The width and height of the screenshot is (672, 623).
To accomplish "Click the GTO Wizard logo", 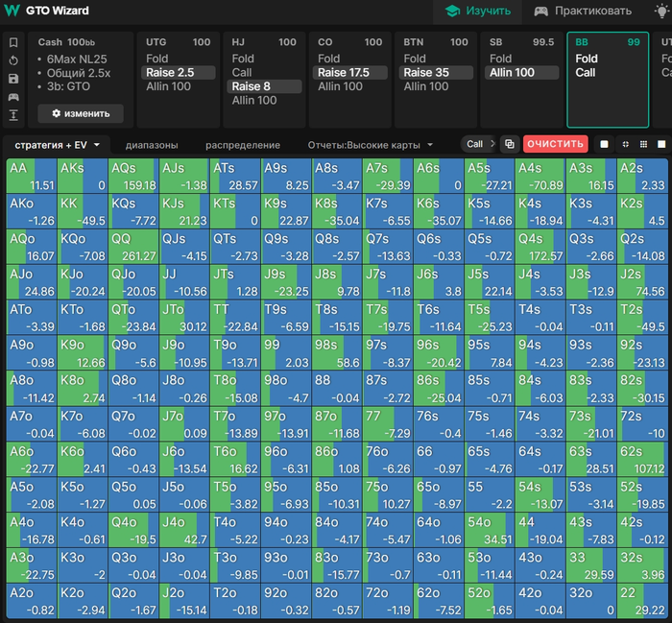I will [46, 11].
